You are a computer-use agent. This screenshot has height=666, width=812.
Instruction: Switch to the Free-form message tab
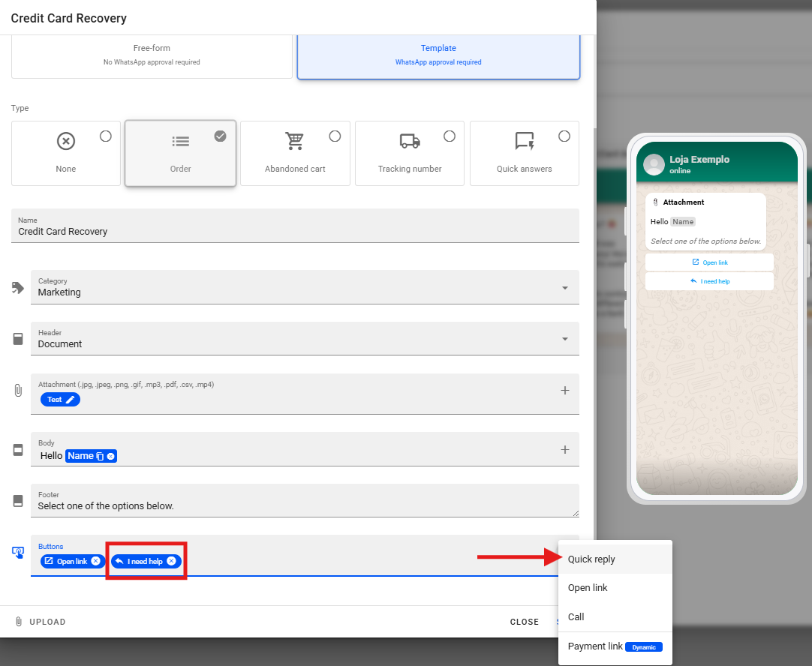coord(152,55)
